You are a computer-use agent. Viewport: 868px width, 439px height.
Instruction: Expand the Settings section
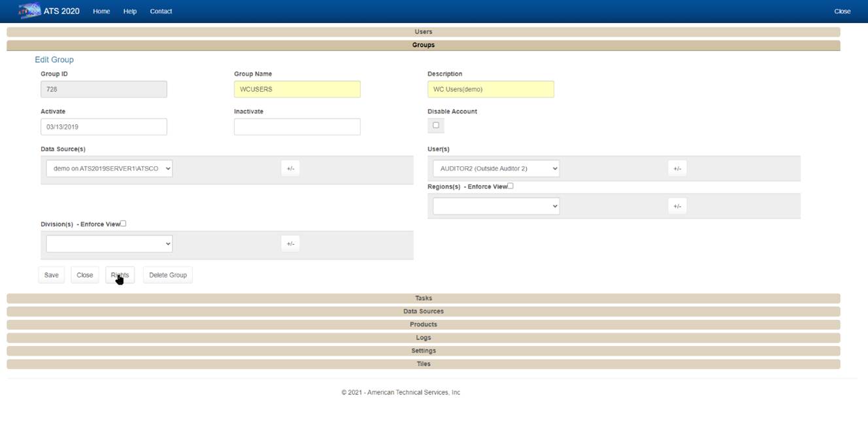click(x=423, y=350)
